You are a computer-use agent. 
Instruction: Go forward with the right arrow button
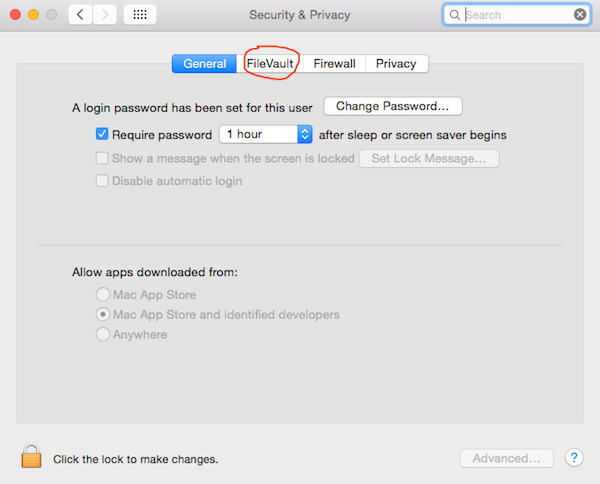[x=104, y=15]
